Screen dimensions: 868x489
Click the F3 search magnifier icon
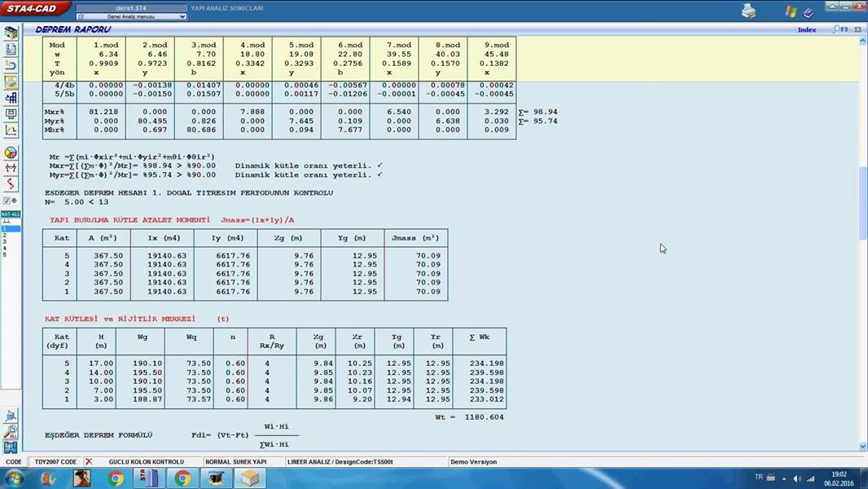(840, 29)
